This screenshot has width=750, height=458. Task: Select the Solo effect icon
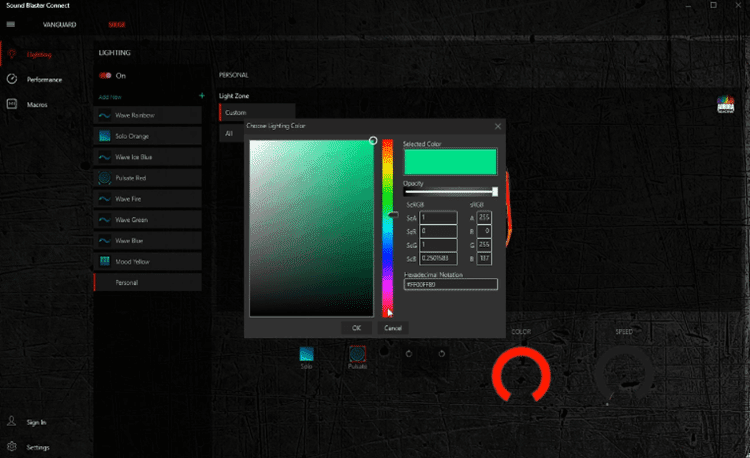(307, 354)
